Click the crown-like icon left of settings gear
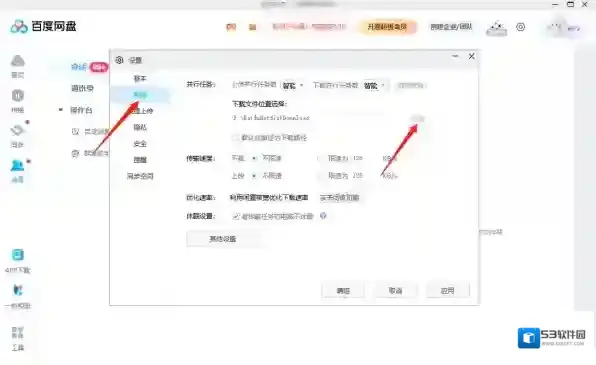Image resolution: width=596 pixels, height=365 pixels. [x=496, y=28]
